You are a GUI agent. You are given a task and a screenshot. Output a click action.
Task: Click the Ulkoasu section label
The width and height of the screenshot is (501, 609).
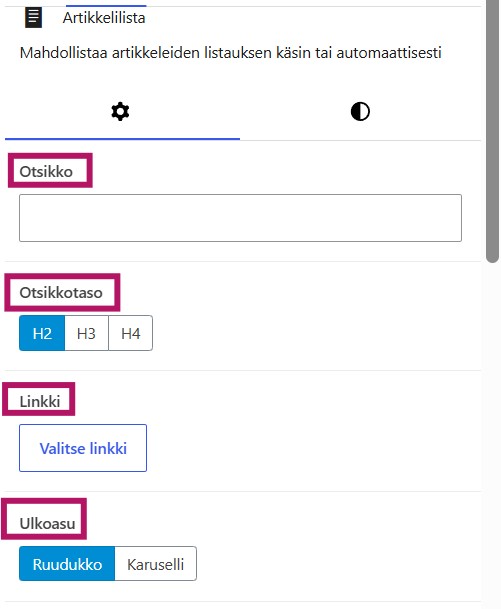[x=47, y=523]
